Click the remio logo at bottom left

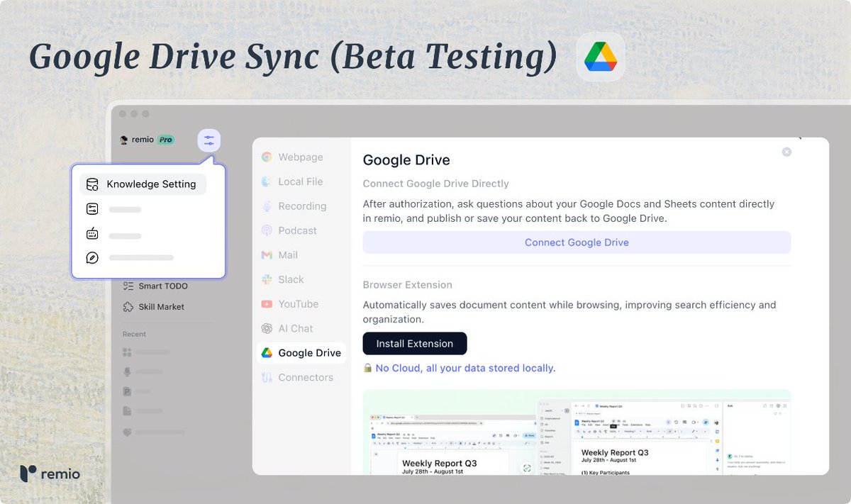point(50,474)
